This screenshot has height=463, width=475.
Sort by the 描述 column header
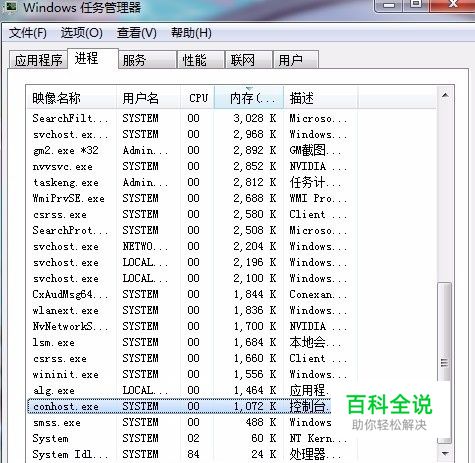pos(321,98)
